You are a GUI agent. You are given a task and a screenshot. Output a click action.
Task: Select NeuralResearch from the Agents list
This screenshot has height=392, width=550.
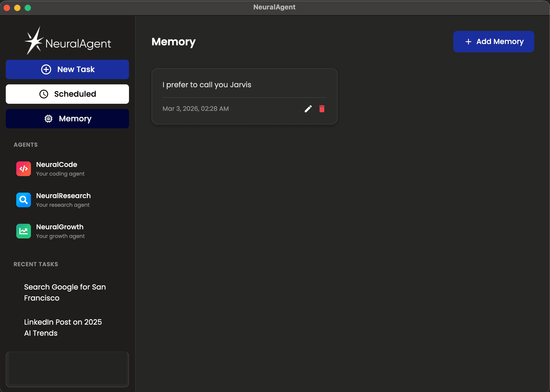[63, 200]
